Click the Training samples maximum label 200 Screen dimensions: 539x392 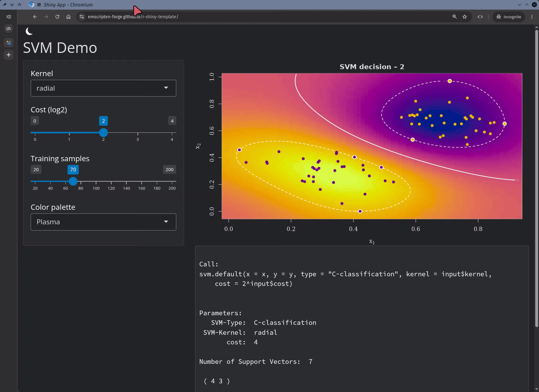pos(169,170)
